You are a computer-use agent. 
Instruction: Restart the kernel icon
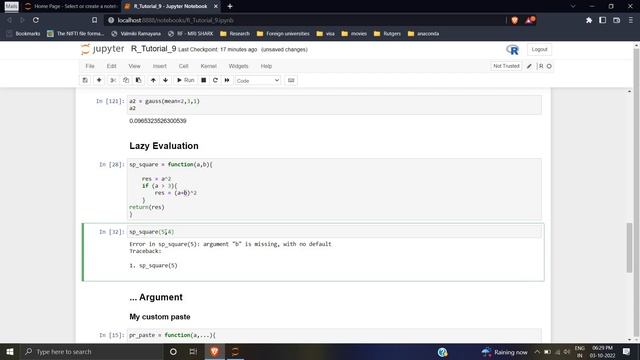215,80
